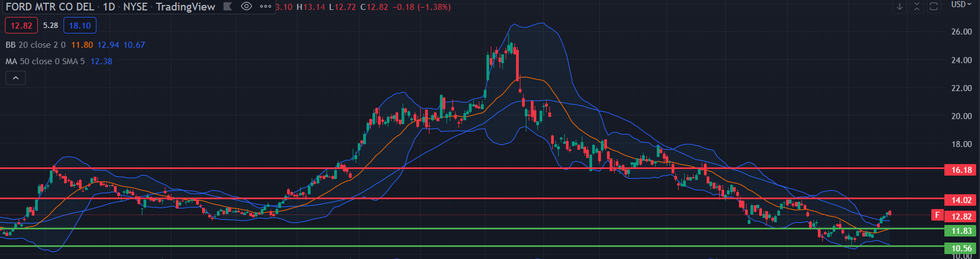Collapse the indicator legend with the chevron button
980x259 pixels.
15,78
